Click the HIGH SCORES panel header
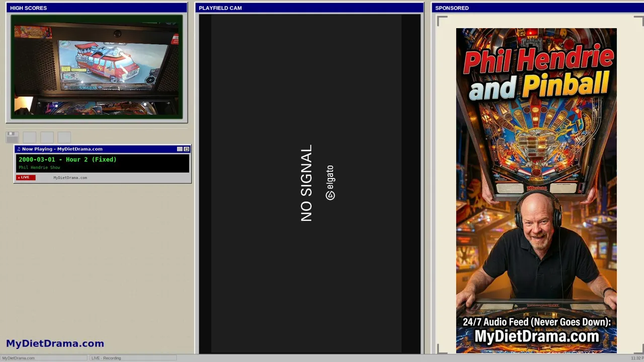Viewport: 644px width, 362px height. (x=97, y=8)
